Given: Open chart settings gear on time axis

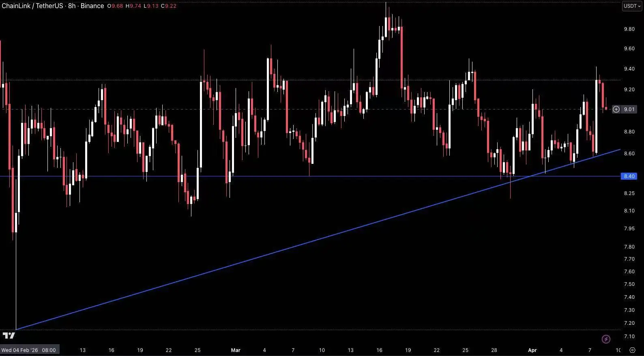Looking at the screenshot, I should [632, 350].
